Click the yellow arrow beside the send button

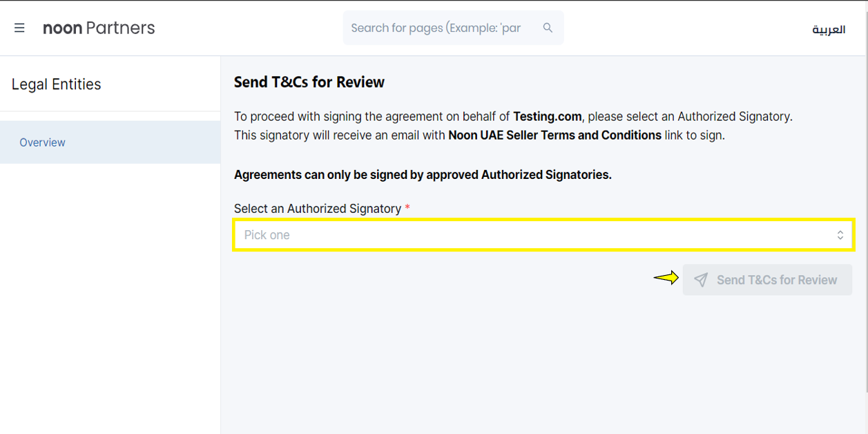(666, 279)
